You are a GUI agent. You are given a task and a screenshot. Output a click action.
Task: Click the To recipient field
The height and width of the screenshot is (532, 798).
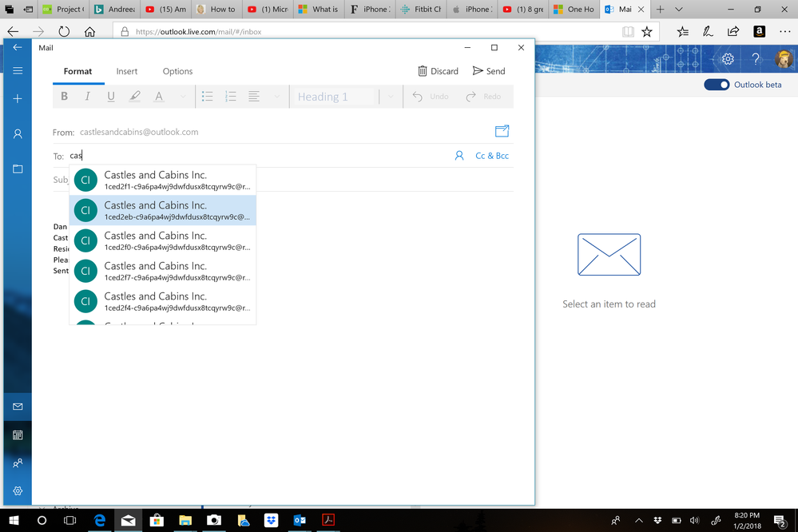click(x=260, y=156)
